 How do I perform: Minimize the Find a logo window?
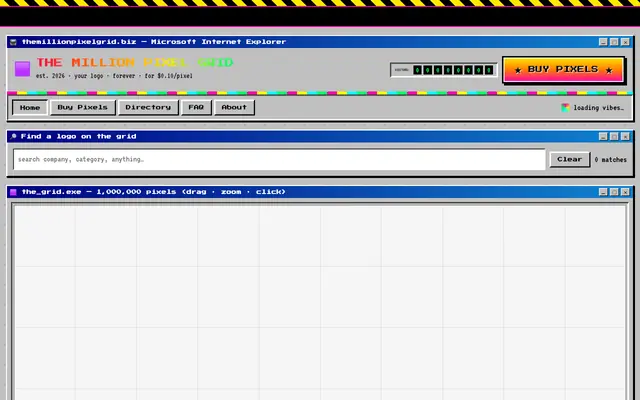click(603, 136)
